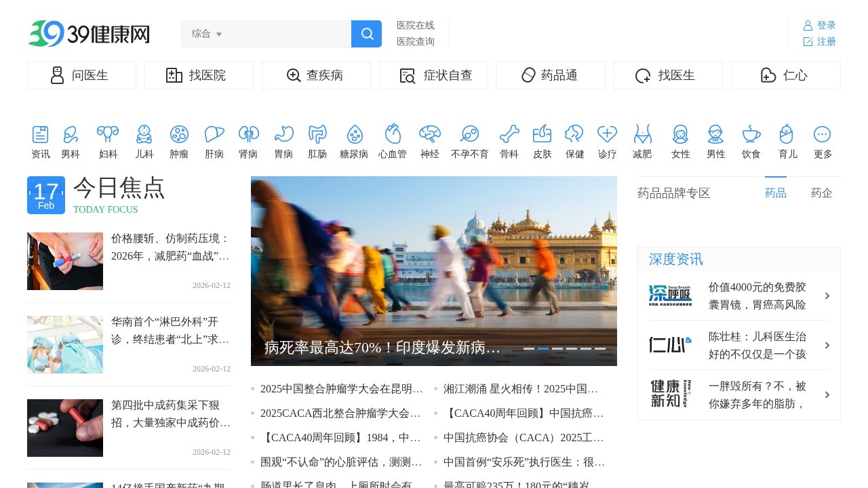Open the India new disease headline article

[380, 347]
